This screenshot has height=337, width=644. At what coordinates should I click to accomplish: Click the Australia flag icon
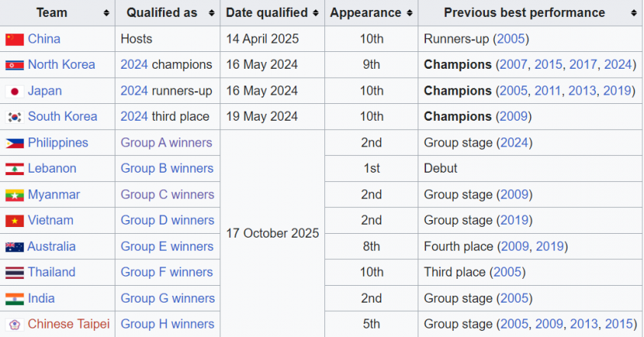pos(15,247)
